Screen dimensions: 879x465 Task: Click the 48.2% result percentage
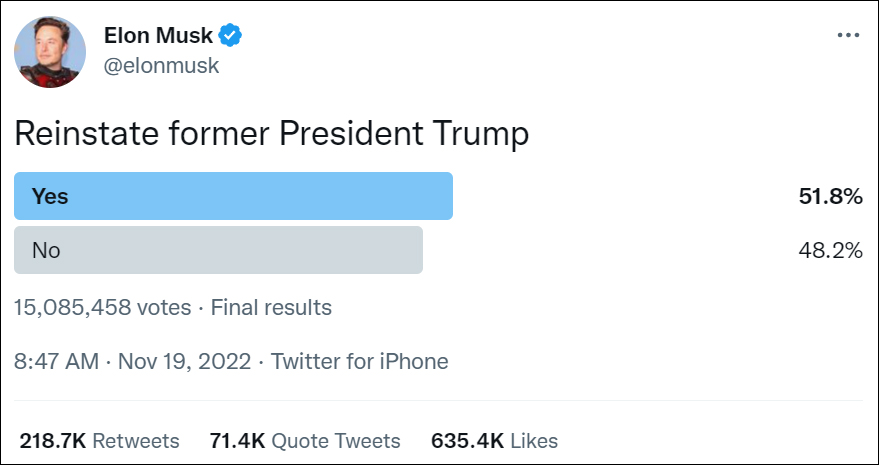(x=830, y=251)
